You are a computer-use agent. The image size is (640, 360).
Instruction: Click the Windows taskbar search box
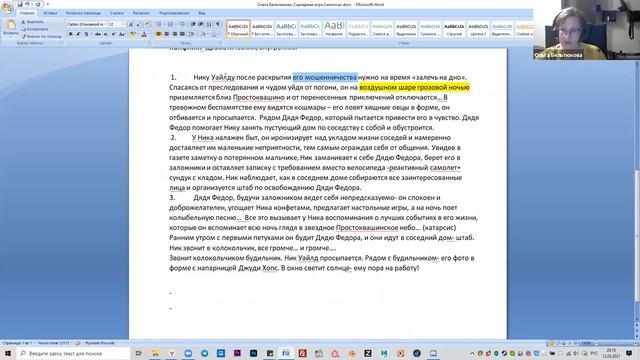tap(73, 353)
